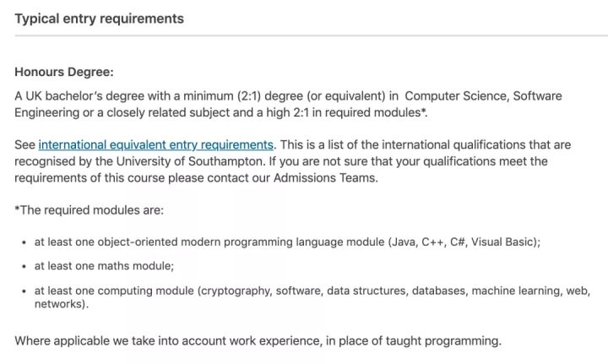Screen dimensions: 608x364
Task: Open the international equivalent entry requirements link
Action: 156,145
